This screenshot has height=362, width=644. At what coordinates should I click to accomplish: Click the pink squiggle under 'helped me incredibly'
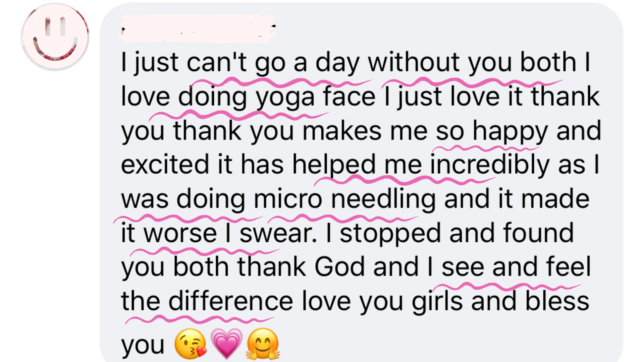[404, 181]
